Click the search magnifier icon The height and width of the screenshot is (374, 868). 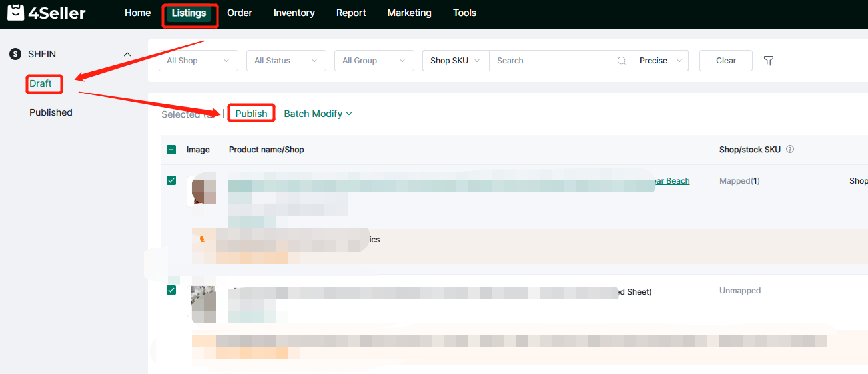click(621, 61)
